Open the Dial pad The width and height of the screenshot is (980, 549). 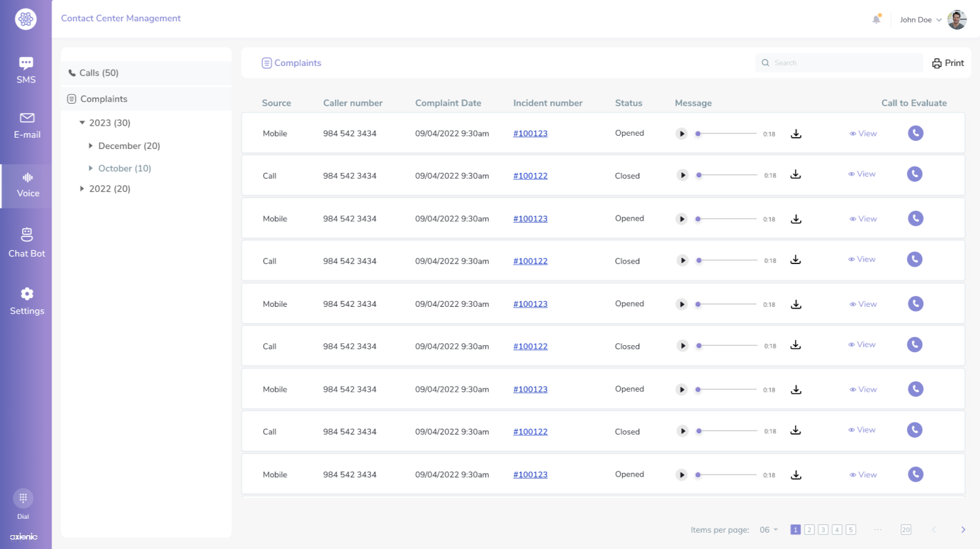[23, 498]
